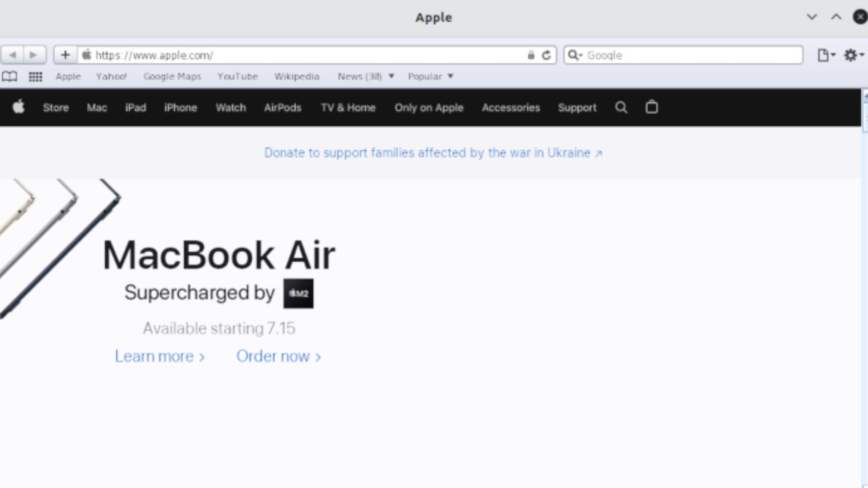The height and width of the screenshot is (488, 868).
Task: Open the iPad menu item
Action: (136, 108)
